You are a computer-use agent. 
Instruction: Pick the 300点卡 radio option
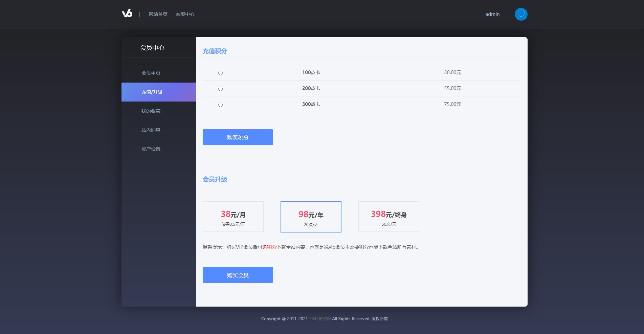pyautogui.click(x=220, y=105)
